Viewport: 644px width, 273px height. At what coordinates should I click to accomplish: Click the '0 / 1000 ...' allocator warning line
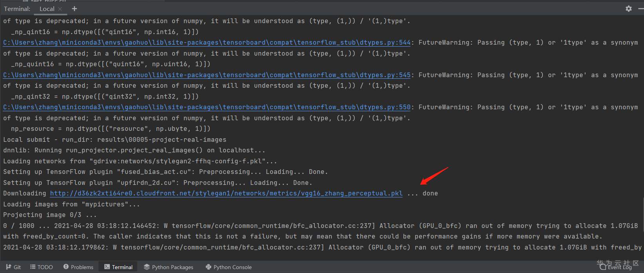click(x=321, y=226)
